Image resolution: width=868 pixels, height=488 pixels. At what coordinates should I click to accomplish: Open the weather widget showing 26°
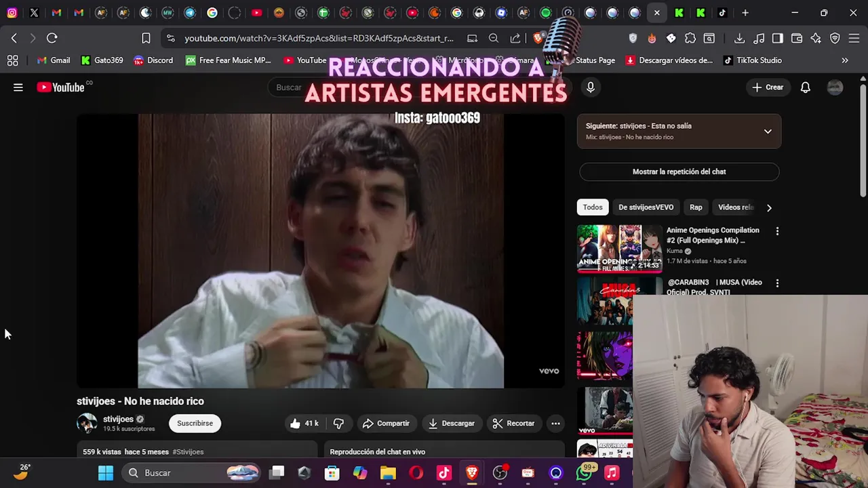22,472
